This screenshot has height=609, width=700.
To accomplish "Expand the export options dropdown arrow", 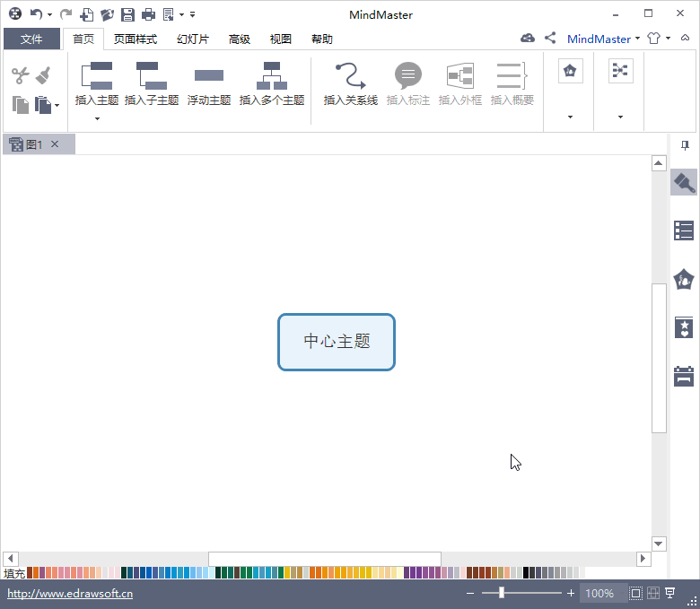I will point(181,14).
